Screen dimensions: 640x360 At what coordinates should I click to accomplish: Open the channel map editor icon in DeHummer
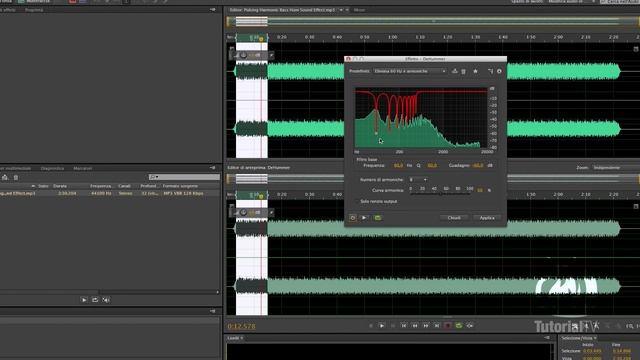pos(490,71)
